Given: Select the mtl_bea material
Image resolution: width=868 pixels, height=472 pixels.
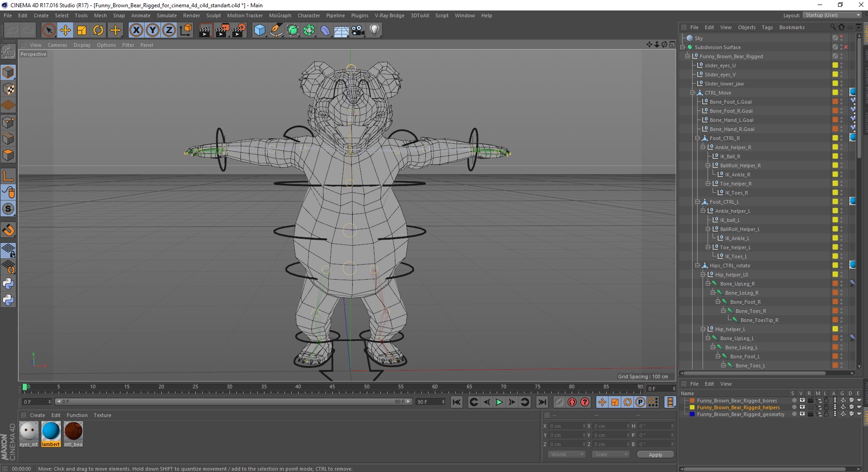Looking at the screenshot, I should coord(73,434).
